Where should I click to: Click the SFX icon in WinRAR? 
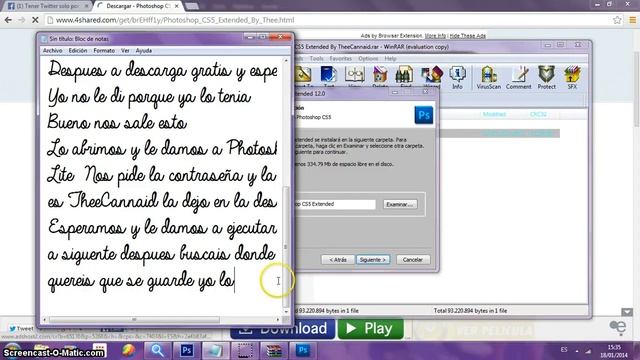572,78
